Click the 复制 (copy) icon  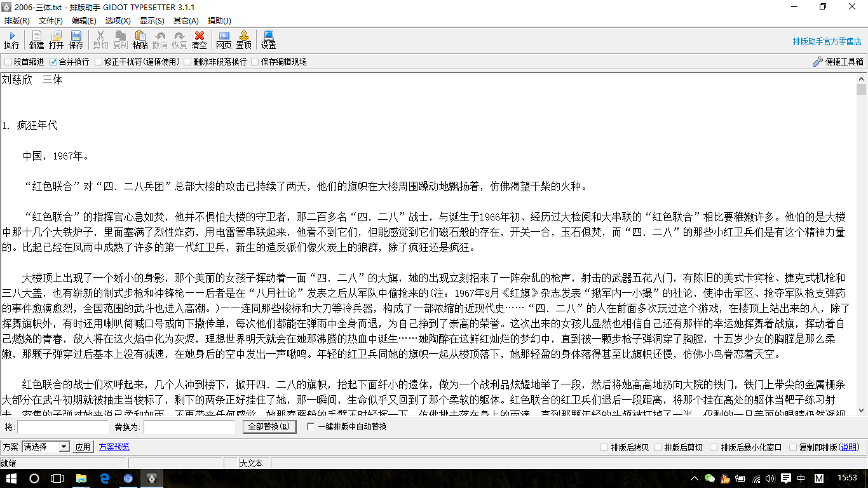(x=120, y=40)
